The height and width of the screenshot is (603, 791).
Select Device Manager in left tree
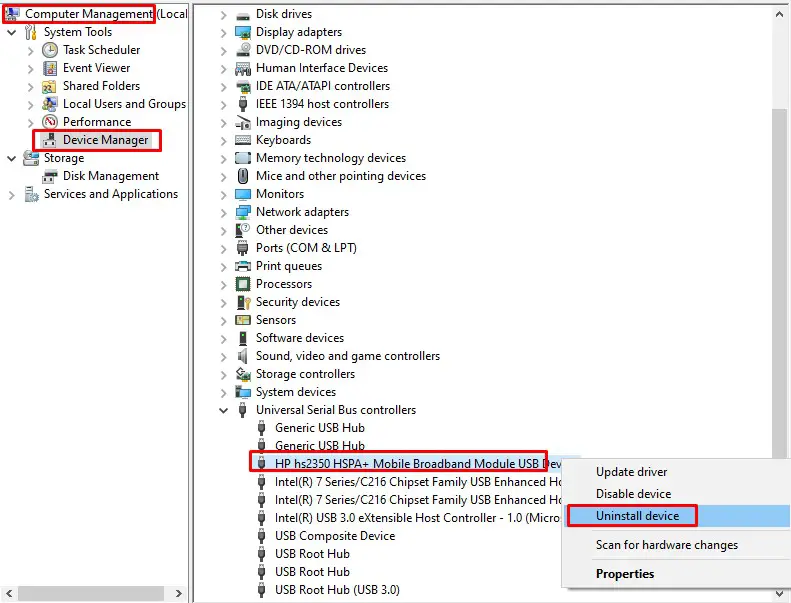coord(105,140)
